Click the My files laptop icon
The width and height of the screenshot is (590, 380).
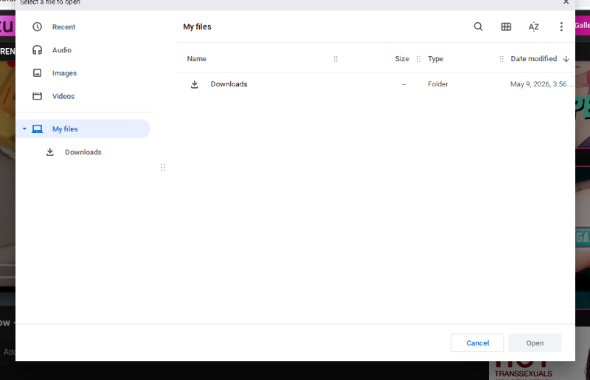tap(37, 129)
